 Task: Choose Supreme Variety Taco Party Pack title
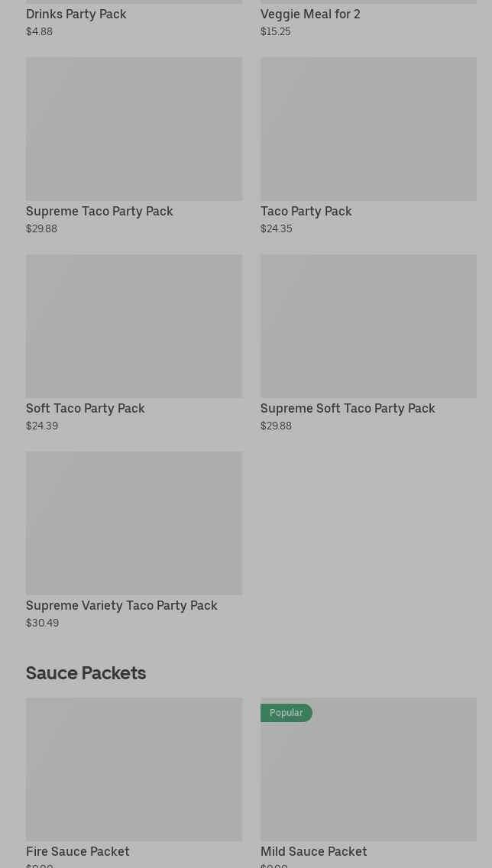pyautogui.click(x=121, y=605)
